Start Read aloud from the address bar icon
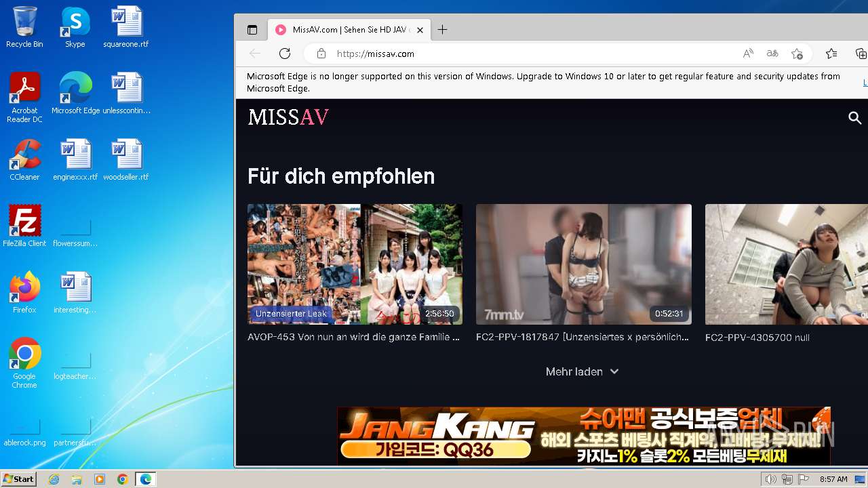The height and width of the screenshot is (488, 868). (x=748, y=54)
